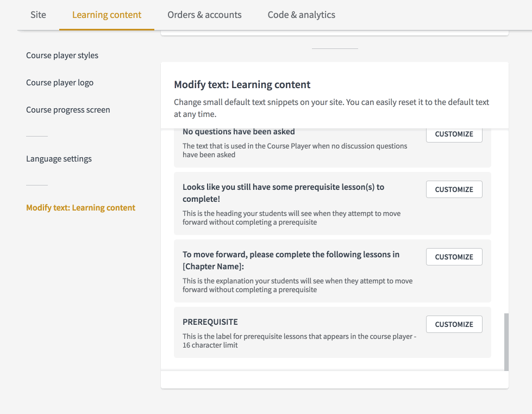Open the Site tab
This screenshot has width=532, height=414.
(x=38, y=15)
